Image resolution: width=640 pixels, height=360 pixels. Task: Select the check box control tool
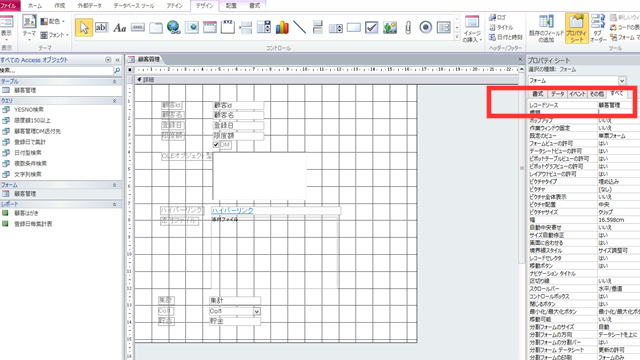pos(371,27)
